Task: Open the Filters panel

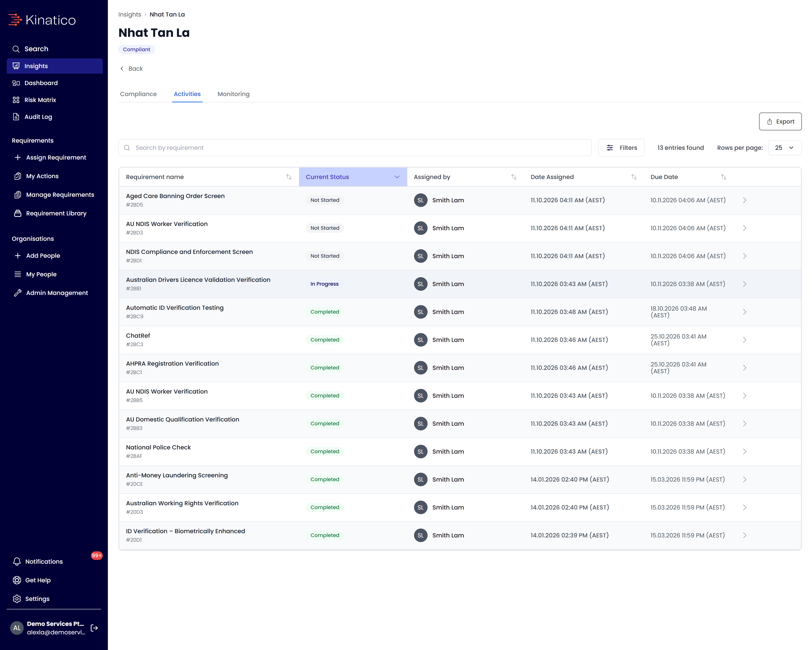Action: click(621, 148)
